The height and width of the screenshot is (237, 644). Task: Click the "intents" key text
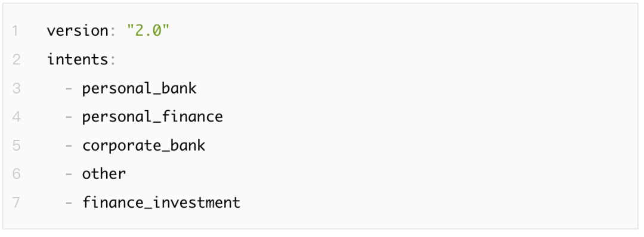[x=78, y=60]
